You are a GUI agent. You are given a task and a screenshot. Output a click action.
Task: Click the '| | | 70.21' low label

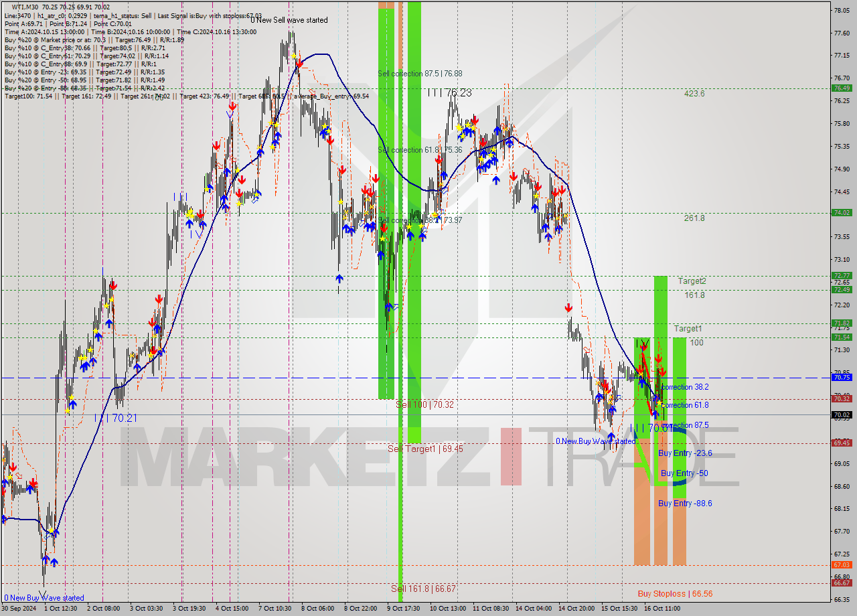(115, 418)
